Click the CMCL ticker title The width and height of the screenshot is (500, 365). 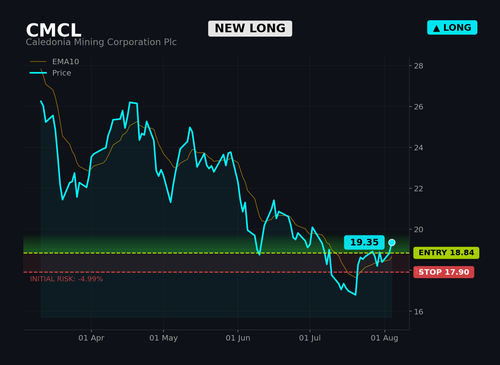pyautogui.click(x=53, y=30)
